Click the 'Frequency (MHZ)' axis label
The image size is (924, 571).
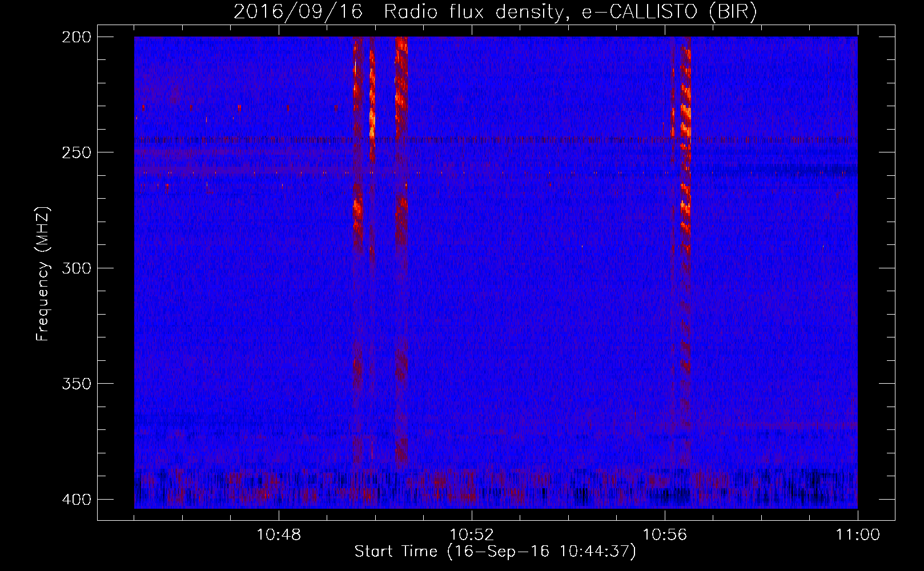pos(43,274)
